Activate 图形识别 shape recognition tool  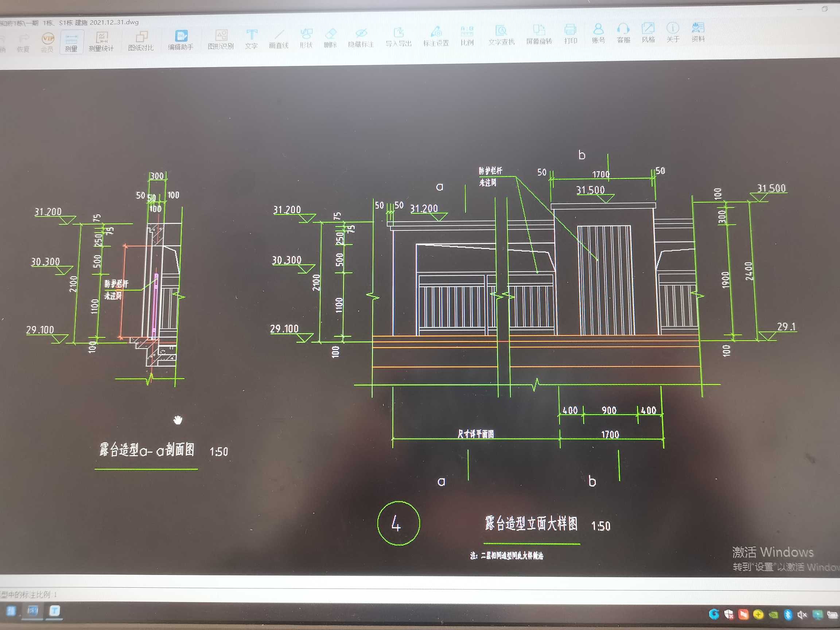click(221, 39)
